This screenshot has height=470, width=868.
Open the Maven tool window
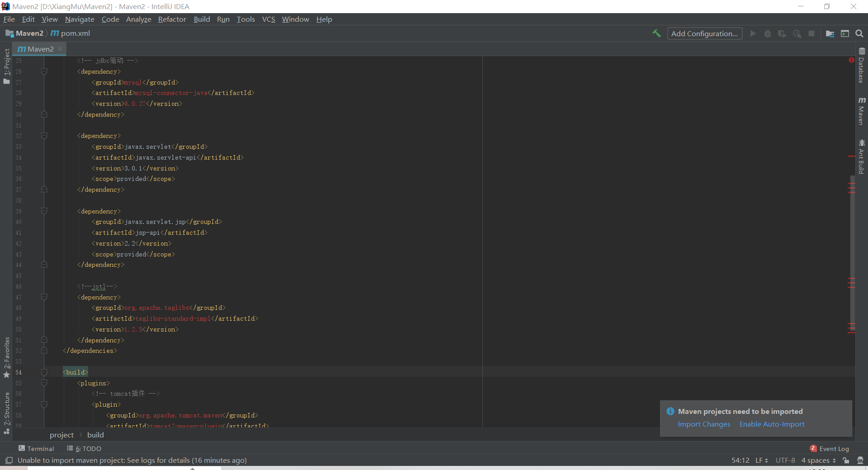pos(861,111)
